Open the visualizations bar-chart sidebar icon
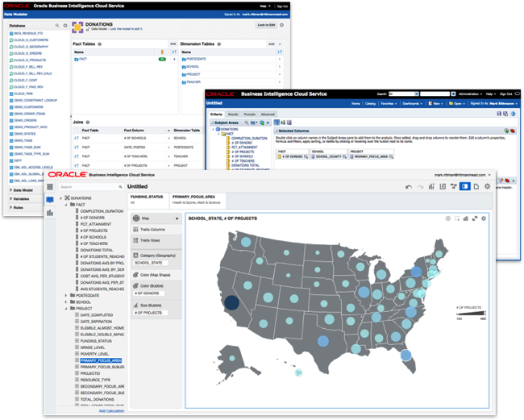Viewport: 524px width, 420px height. 50,213
